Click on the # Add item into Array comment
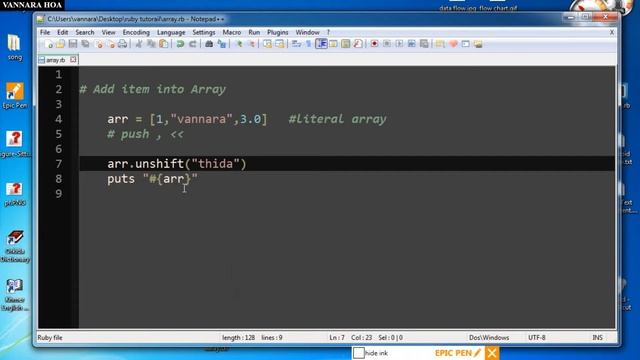 [152, 89]
